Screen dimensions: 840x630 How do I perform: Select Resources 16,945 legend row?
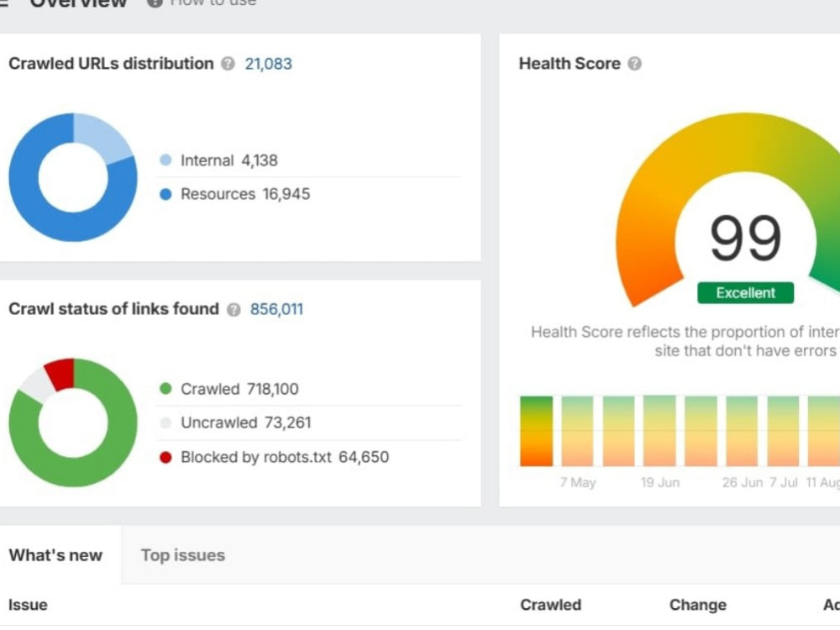tap(310, 194)
